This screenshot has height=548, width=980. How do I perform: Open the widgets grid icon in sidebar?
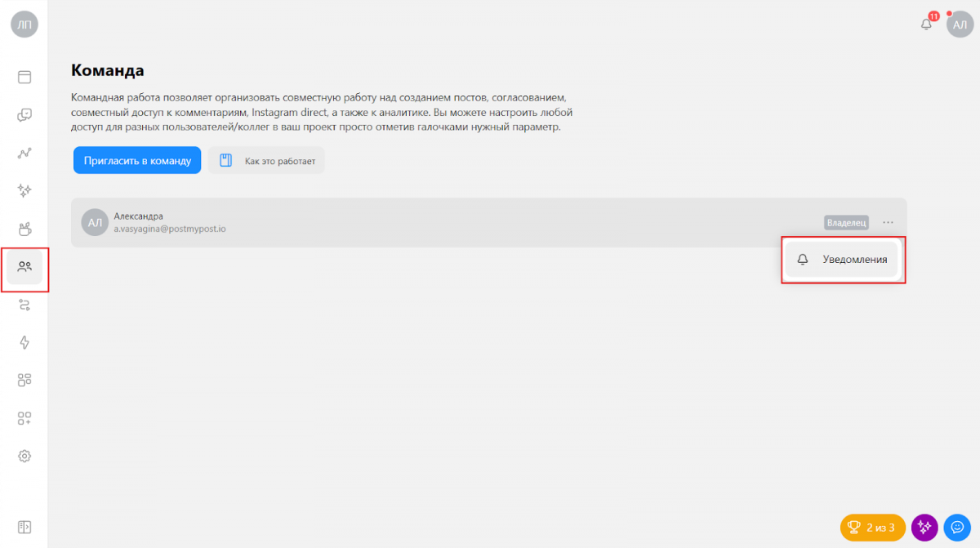pyautogui.click(x=24, y=380)
